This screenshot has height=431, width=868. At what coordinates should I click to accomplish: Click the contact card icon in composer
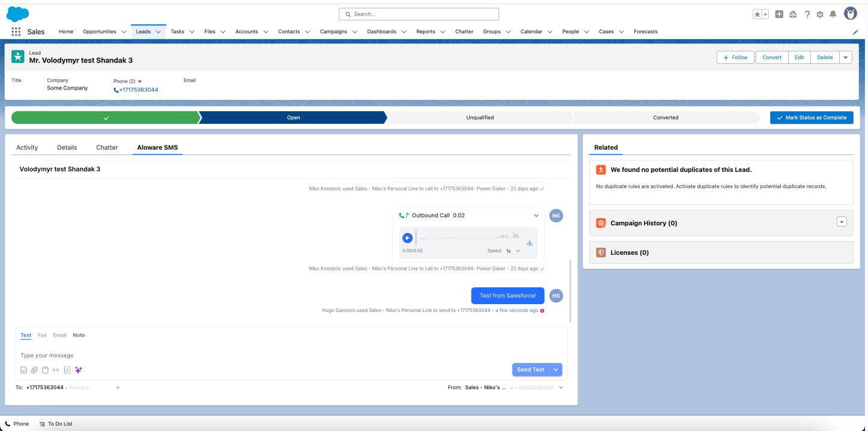point(67,370)
